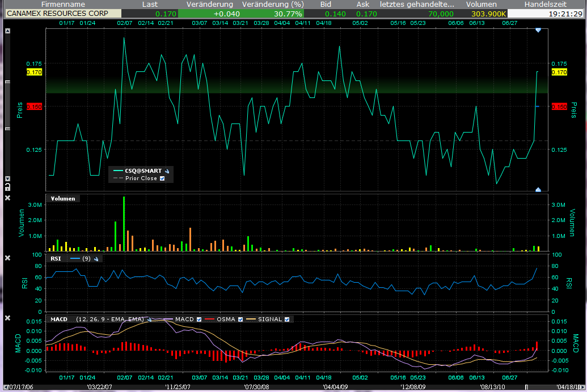Viewport: 587px width, 392px height.
Task: Click the link icon in the MACD legend header
Action: click(149, 319)
